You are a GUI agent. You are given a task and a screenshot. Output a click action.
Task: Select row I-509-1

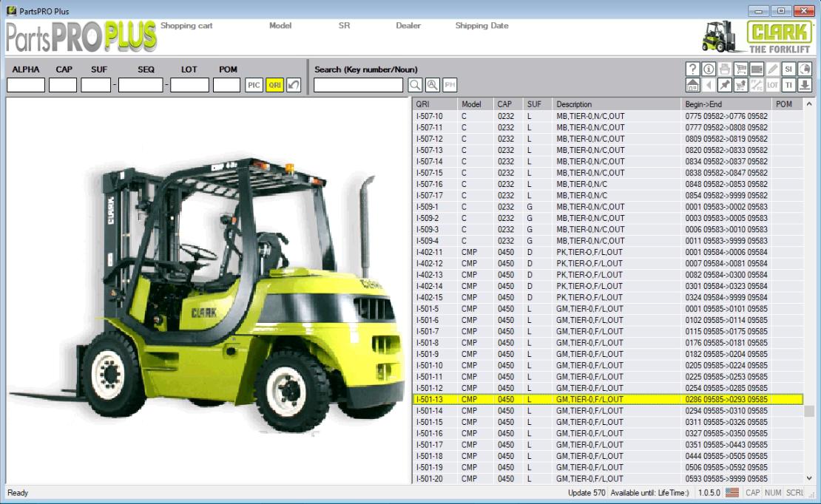pos(607,207)
